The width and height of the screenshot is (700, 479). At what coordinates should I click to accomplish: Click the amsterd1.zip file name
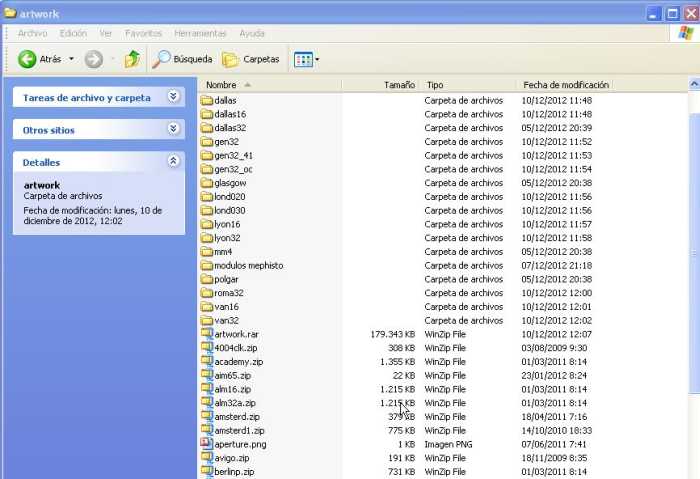tap(239, 431)
